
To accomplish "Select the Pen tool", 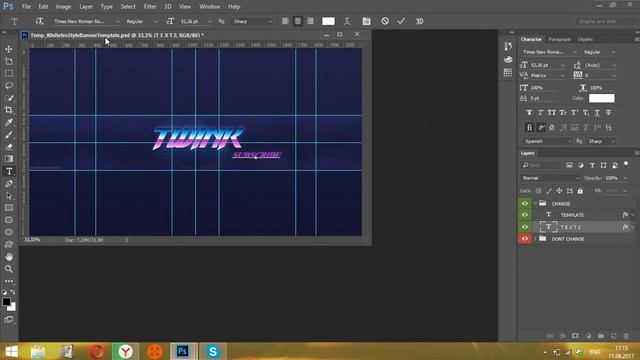I will (9, 184).
